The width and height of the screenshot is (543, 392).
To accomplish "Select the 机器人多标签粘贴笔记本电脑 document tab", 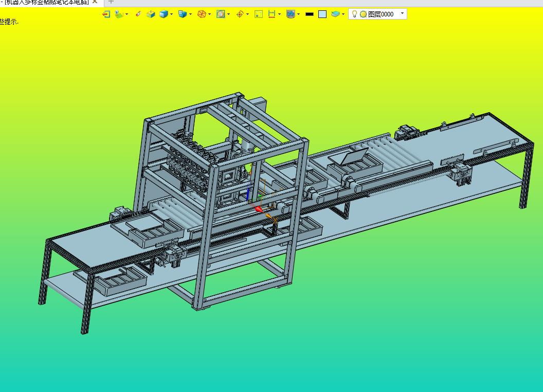I will (46, 2).
